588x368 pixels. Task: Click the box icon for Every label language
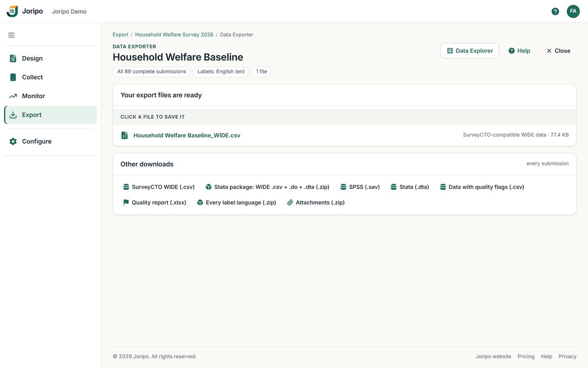point(200,203)
